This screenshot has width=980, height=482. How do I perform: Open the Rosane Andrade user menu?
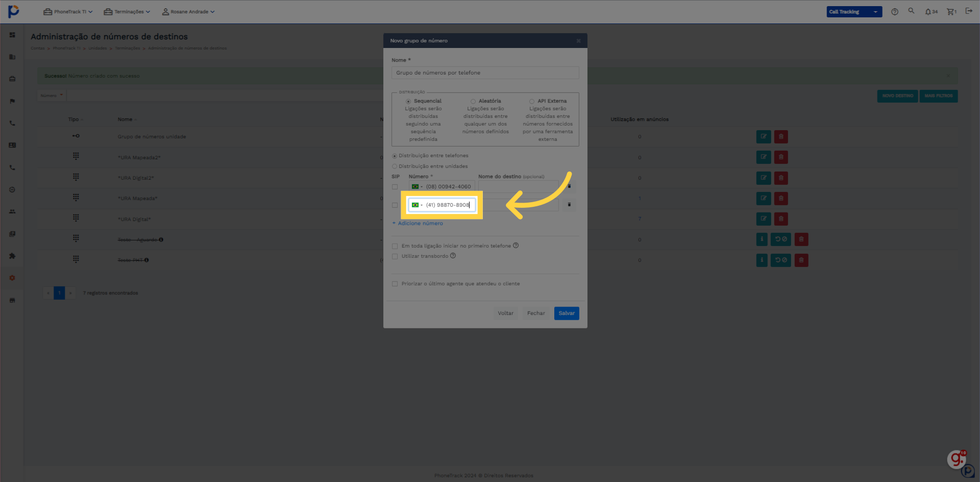point(188,12)
